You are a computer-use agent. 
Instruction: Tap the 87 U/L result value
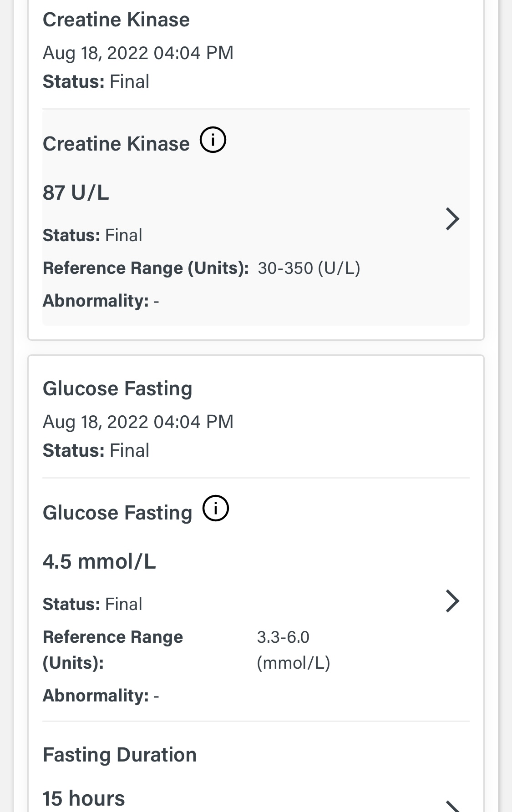click(x=76, y=192)
